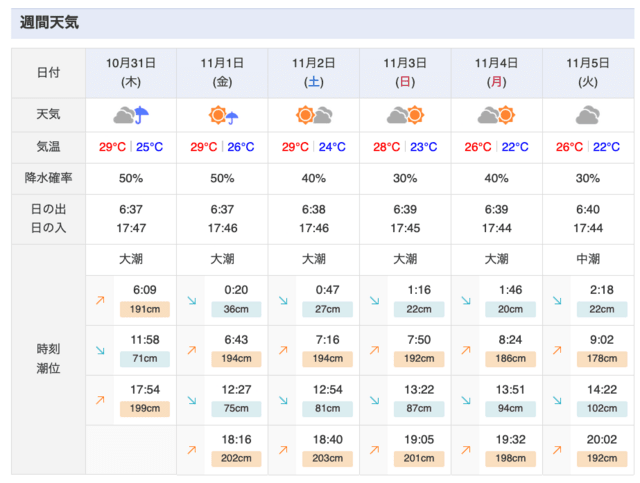Viewport: 640px width, 483px height.
Task: Click the high temperature 28°C for 11月3日
Action: point(386,147)
